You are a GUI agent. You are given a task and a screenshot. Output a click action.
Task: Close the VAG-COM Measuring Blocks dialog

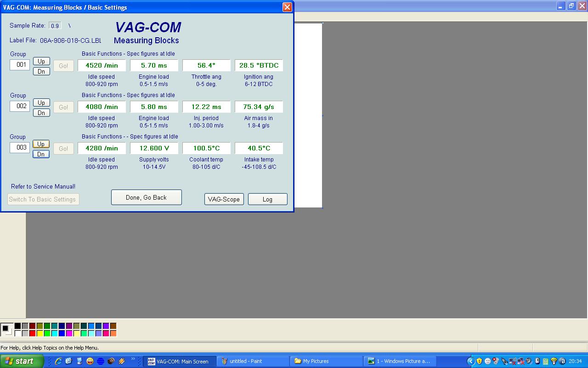(287, 7)
